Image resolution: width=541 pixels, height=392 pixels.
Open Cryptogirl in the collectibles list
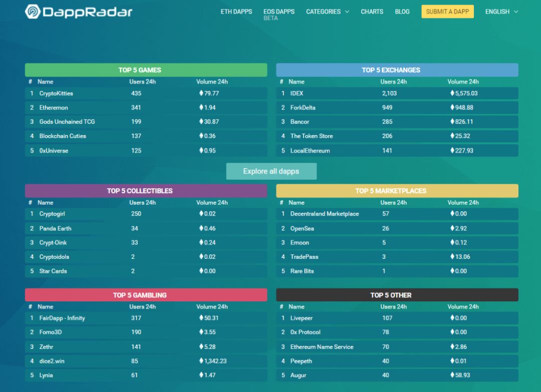point(52,214)
